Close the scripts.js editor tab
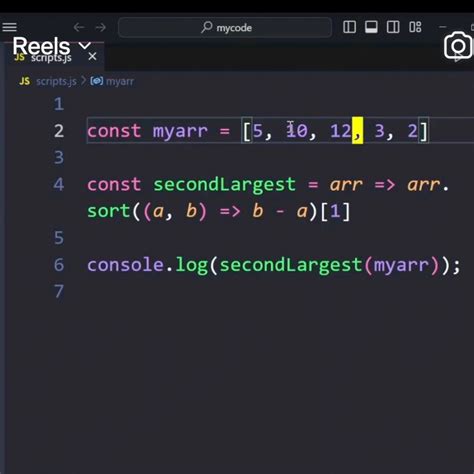Viewport: 474px width, 474px height. pyautogui.click(x=92, y=56)
